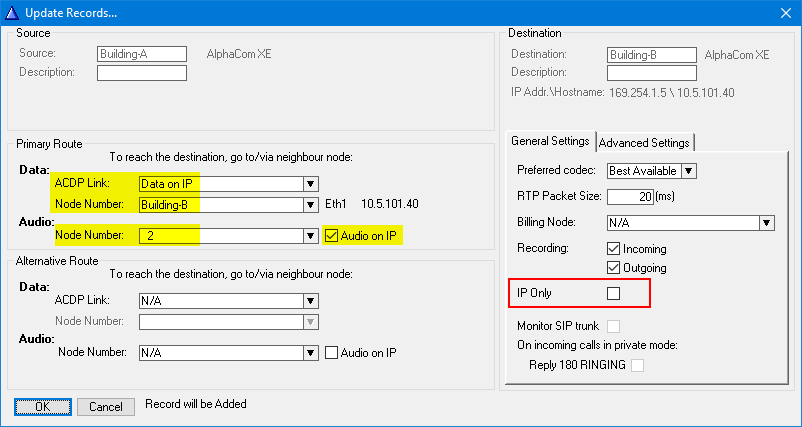Open Alternative Route ACDP Link dropdown

tap(311, 300)
